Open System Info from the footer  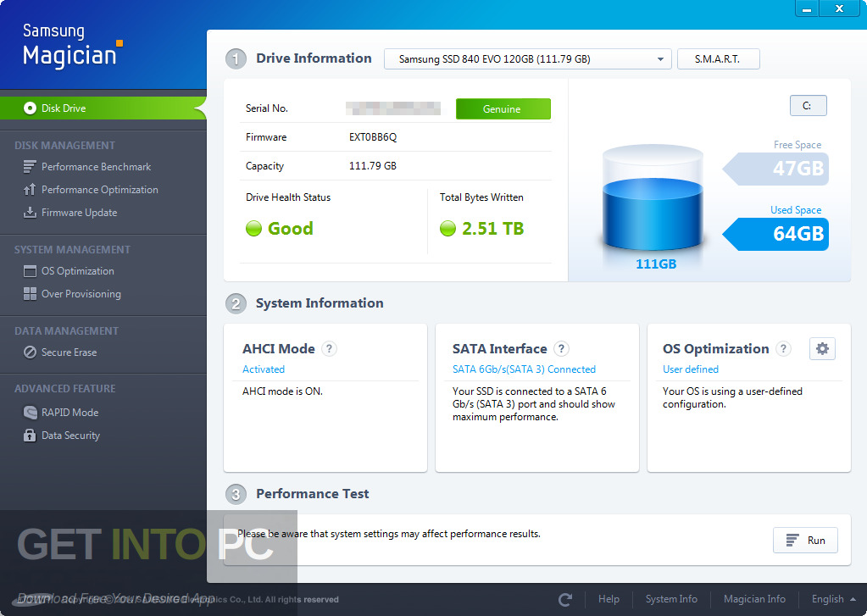(x=671, y=599)
